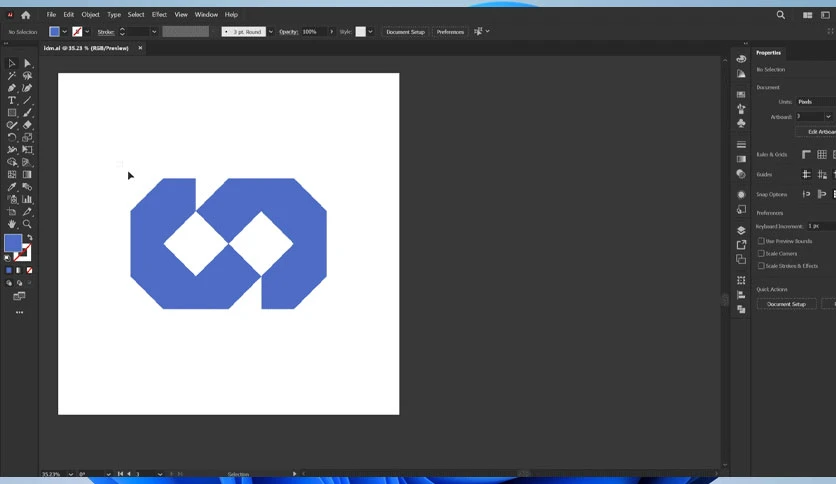Toggle Show Grid button

(822, 155)
